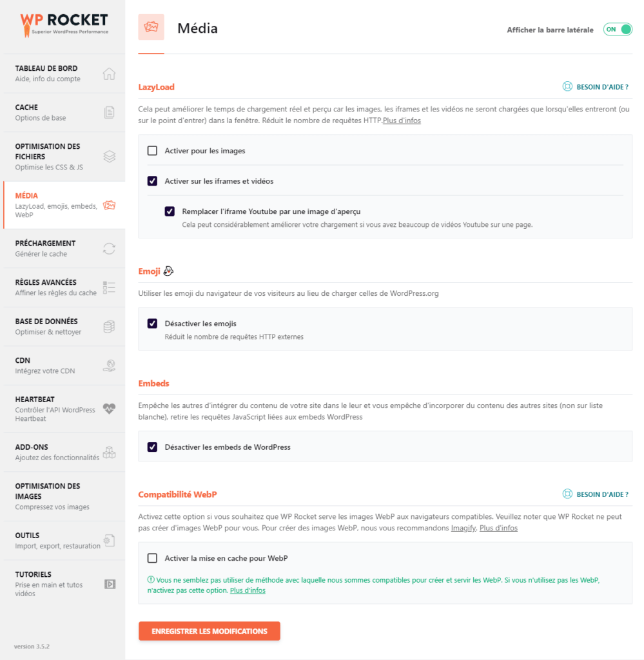Click the lifebuoy icon beside LazyLoad help
644x660 pixels.
(x=567, y=86)
